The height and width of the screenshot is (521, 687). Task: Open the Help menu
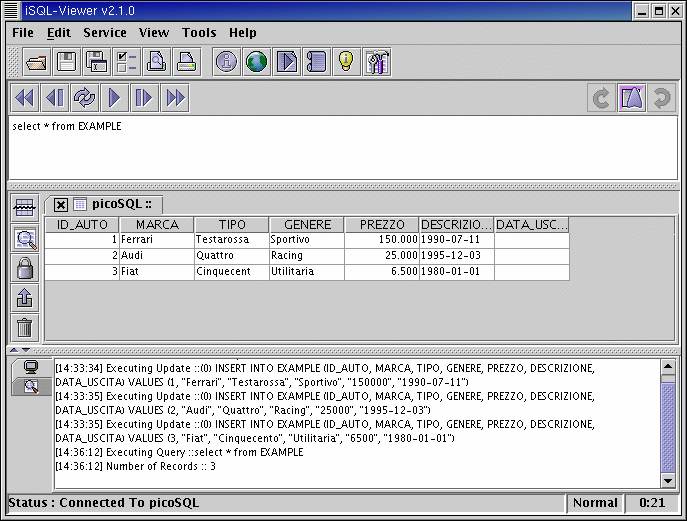pyautogui.click(x=243, y=33)
